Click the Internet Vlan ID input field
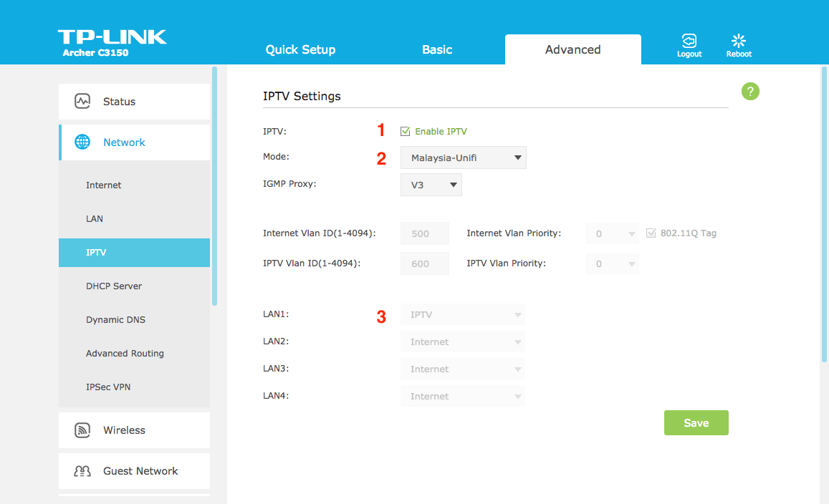Viewport: 829px width, 504px height. point(424,233)
